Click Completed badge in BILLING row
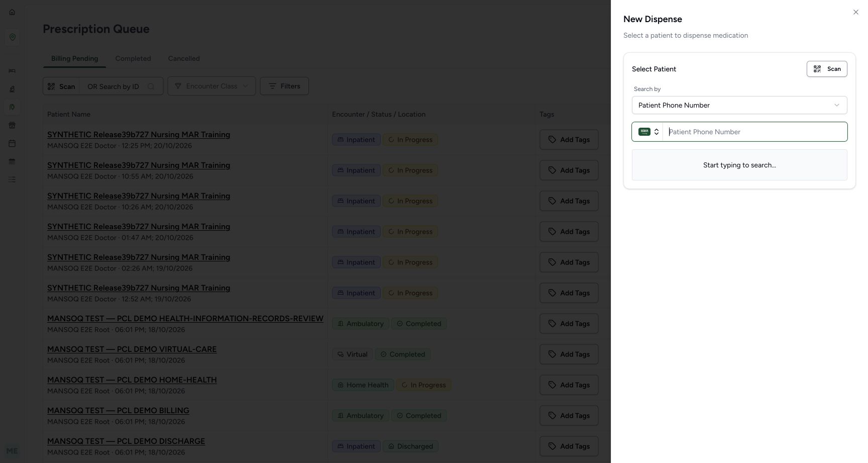 coord(419,416)
